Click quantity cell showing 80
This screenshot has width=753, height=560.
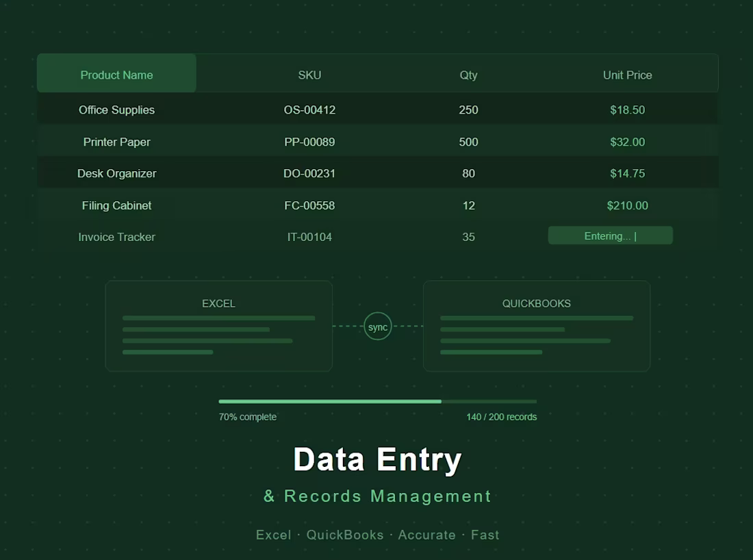[x=468, y=174]
